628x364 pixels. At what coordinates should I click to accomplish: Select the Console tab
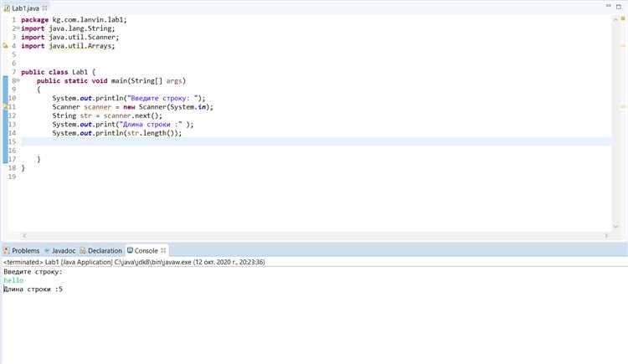(x=147, y=251)
